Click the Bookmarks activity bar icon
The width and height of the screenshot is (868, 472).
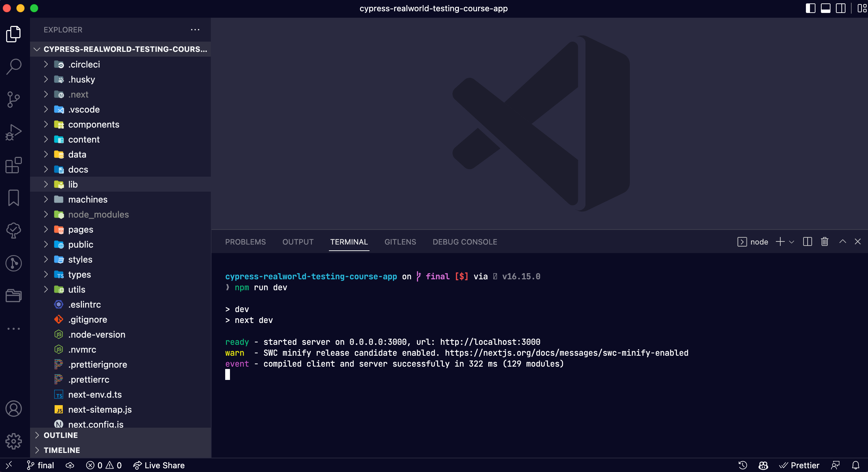pos(14,198)
